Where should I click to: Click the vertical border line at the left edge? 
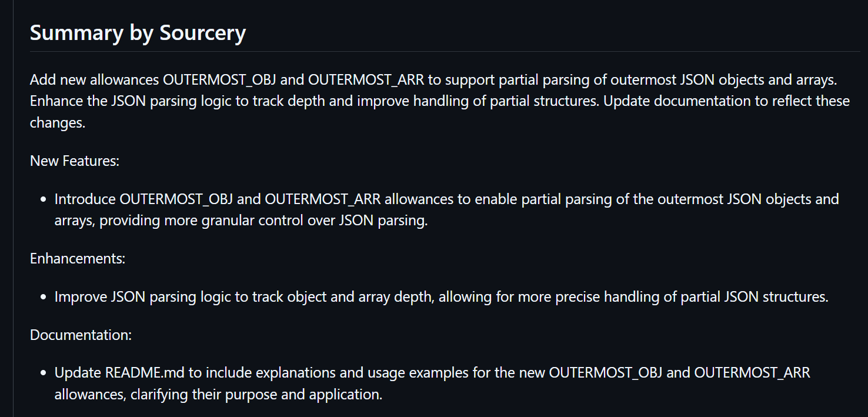(x=13, y=208)
